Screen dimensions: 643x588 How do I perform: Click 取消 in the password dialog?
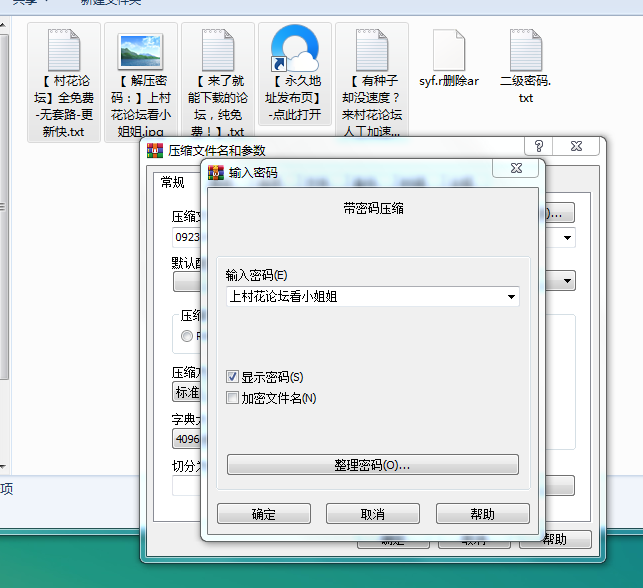372,514
